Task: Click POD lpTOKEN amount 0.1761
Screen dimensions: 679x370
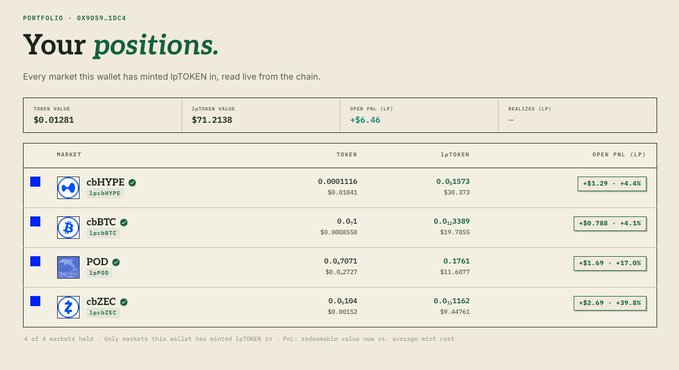Action: click(x=456, y=261)
